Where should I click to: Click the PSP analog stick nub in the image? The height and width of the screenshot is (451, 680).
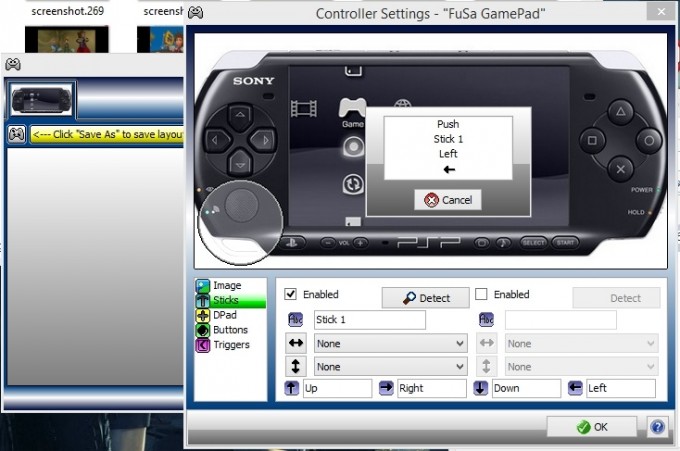(x=242, y=205)
